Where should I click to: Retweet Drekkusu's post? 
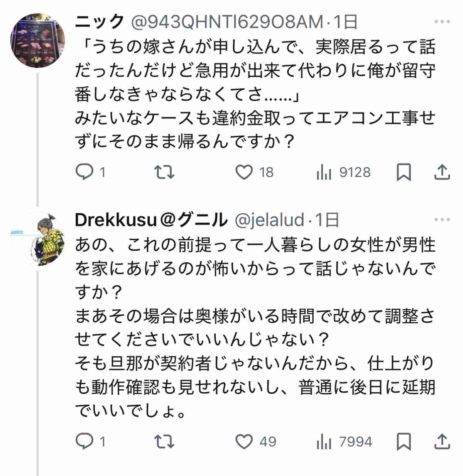tap(164, 441)
